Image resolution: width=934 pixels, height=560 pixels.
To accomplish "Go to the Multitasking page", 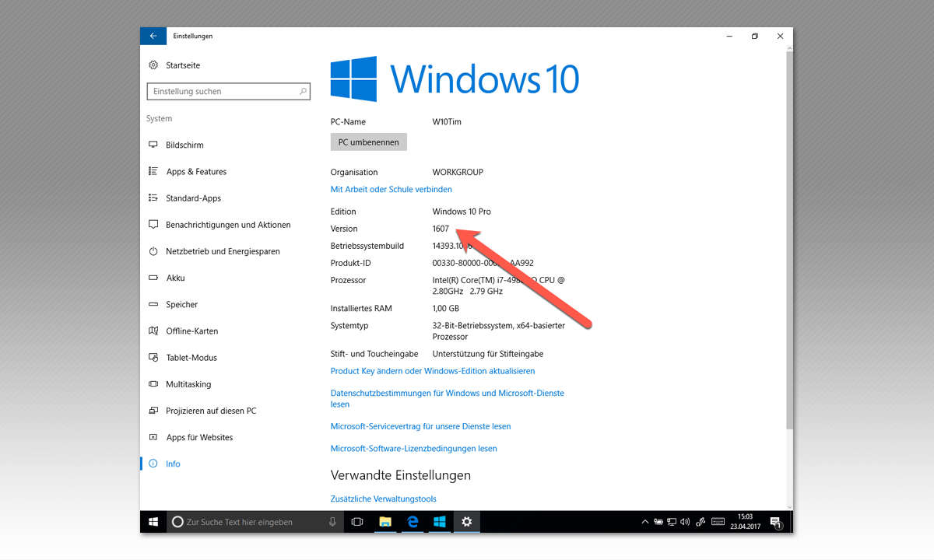I will (188, 384).
